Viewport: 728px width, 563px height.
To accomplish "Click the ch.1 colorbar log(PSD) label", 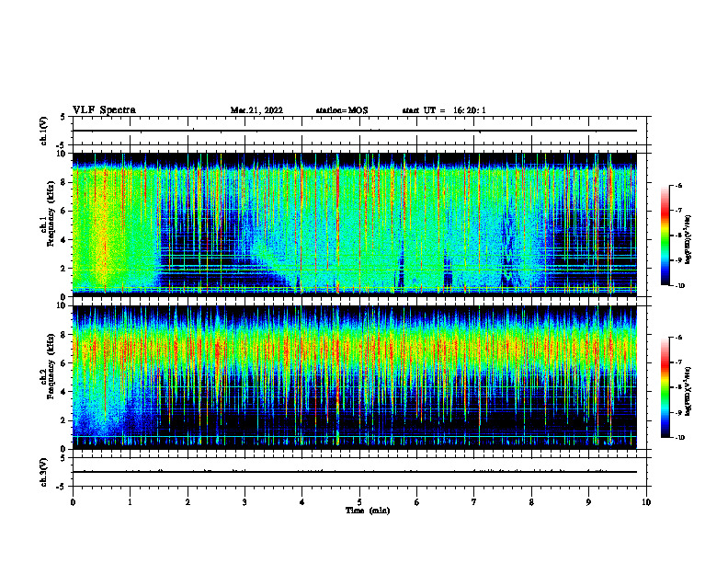I will pyautogui.click(x=688, y=240).
